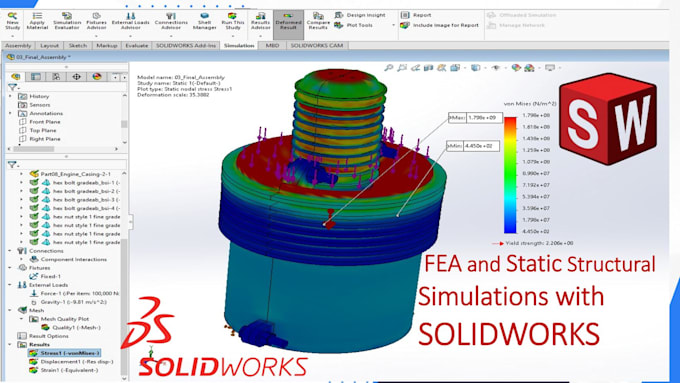Click the Dynamic Annotation Views icon
The image size is (680, 383).
[441, 68]
